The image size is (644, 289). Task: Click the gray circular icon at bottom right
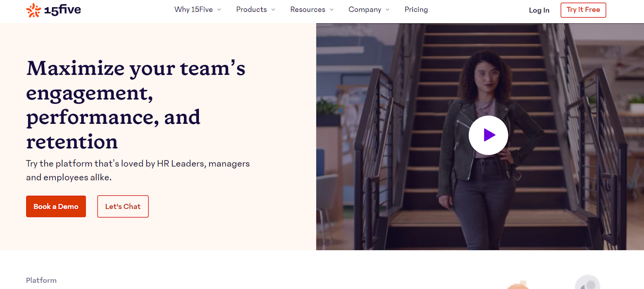click(x=588, y=283)
